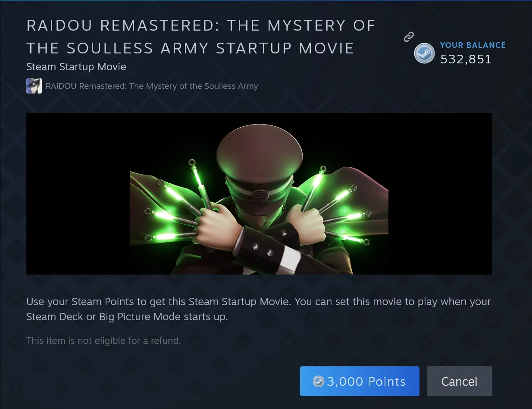Click the glowing green tubes on right
The image size is (532, 409).
338,205
